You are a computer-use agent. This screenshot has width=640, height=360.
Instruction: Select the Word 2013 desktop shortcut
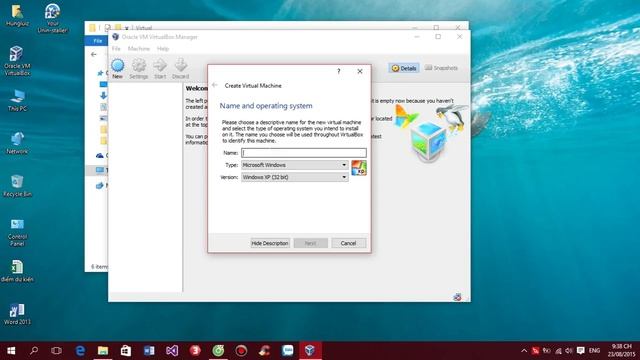17,314
